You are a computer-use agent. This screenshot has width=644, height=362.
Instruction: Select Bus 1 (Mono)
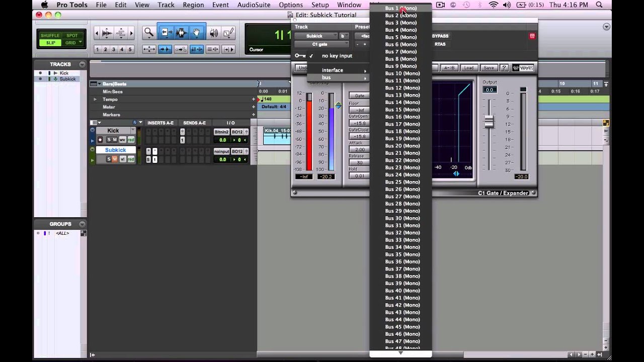pos(400,8)
